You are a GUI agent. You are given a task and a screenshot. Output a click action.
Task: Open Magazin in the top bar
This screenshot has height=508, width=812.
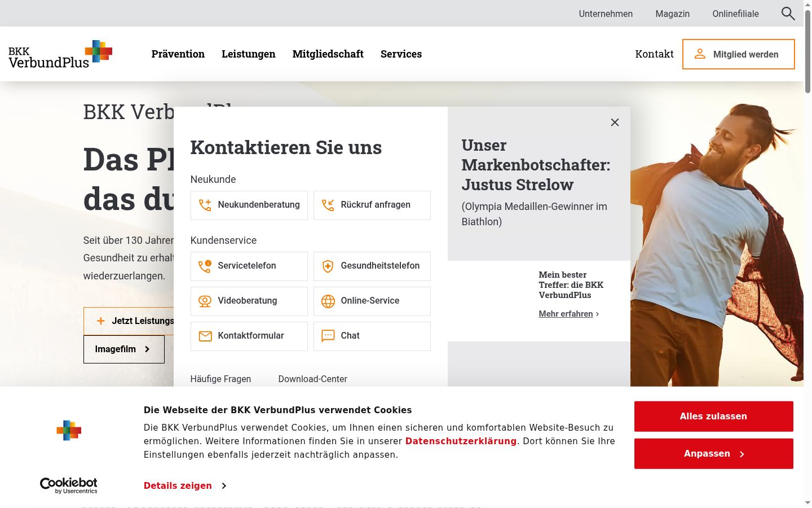[673, 14]
